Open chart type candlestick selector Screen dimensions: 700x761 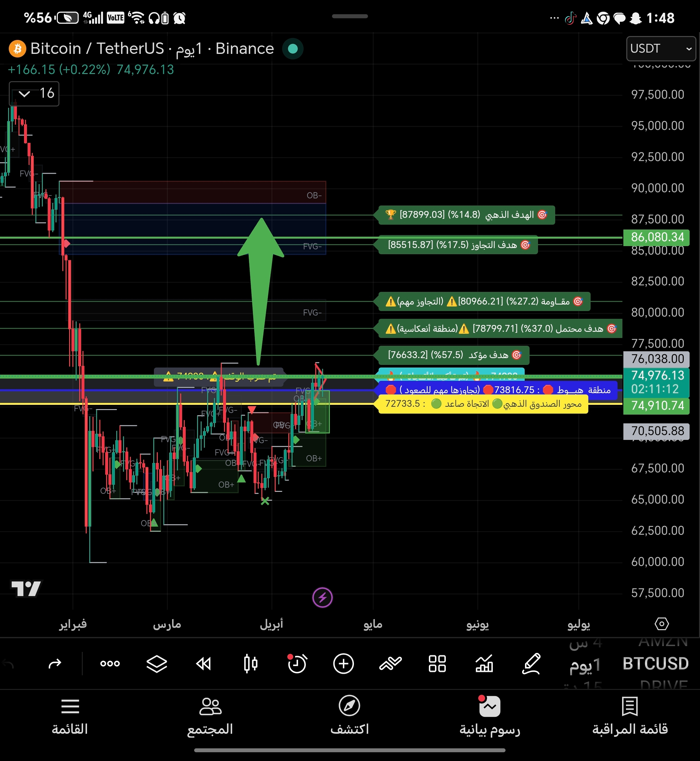click(250, 664)
